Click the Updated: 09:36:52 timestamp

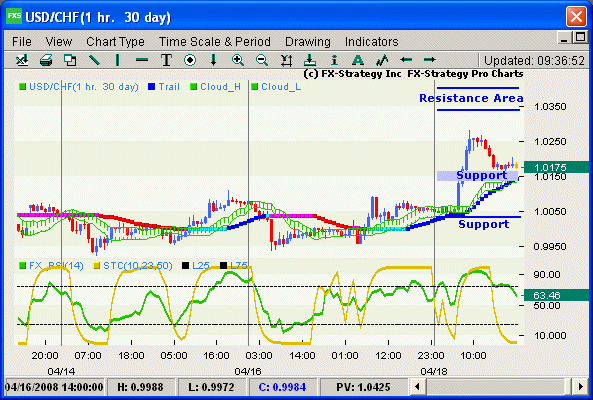(534, 60)
